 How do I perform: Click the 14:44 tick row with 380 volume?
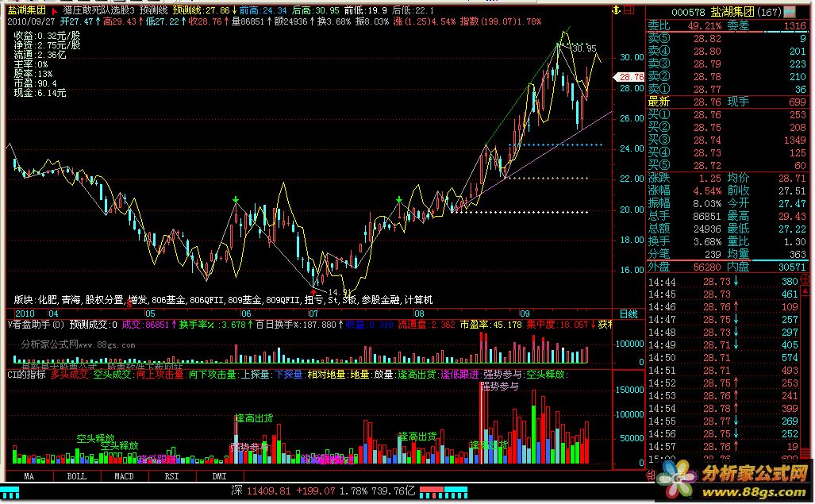coord(723,282)
